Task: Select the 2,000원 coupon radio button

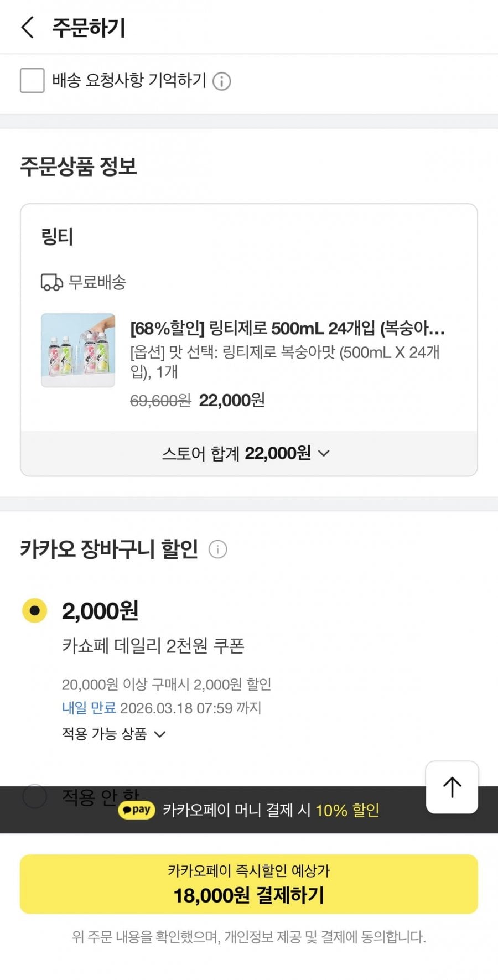Action: pos(35,610)
